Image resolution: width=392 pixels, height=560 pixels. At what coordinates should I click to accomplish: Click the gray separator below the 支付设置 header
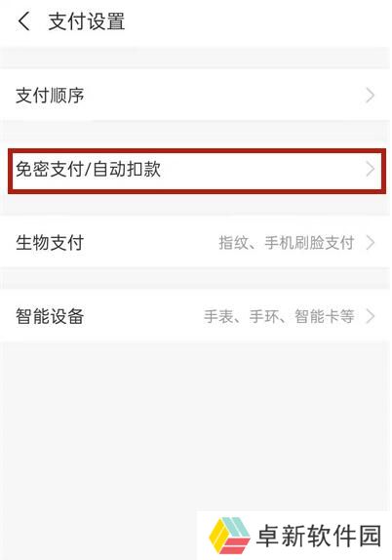196,58
